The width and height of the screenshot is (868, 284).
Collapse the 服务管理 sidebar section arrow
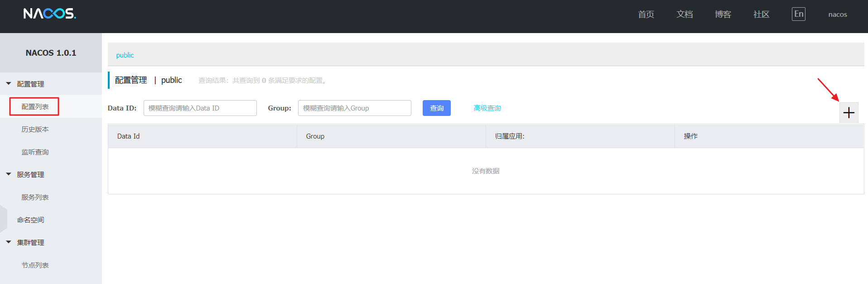tap(9, 174)
